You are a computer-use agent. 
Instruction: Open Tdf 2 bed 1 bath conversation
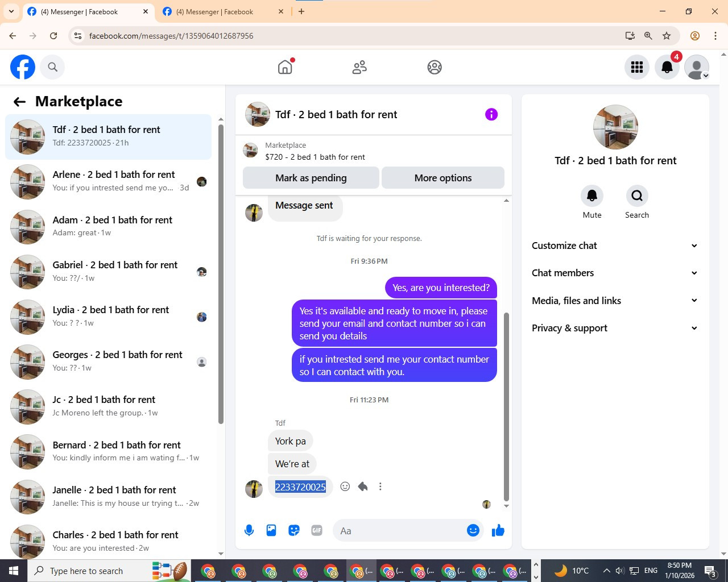[x=108, y=136]
